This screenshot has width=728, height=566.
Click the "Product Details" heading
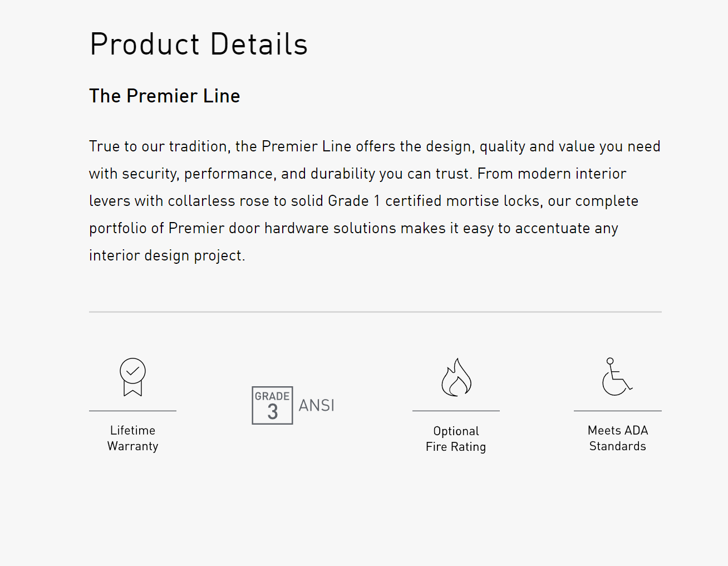coord(199,44)
